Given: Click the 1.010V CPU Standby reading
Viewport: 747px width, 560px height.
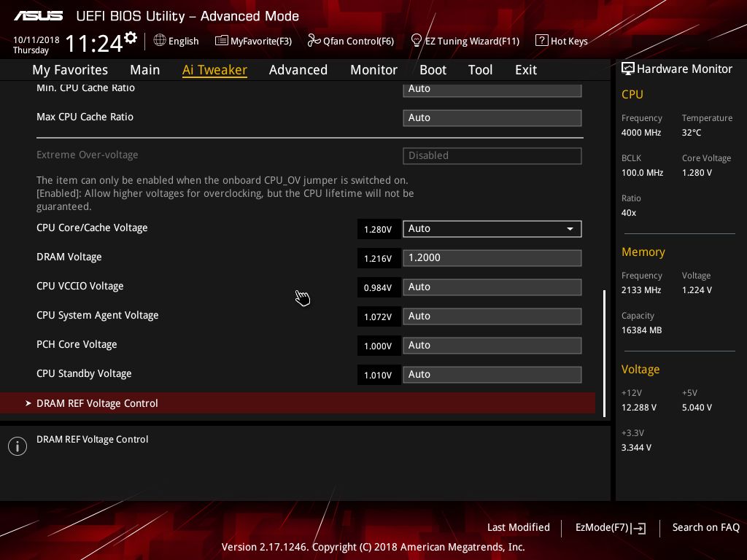Looking at the screenshot, I should click(379, 375).
